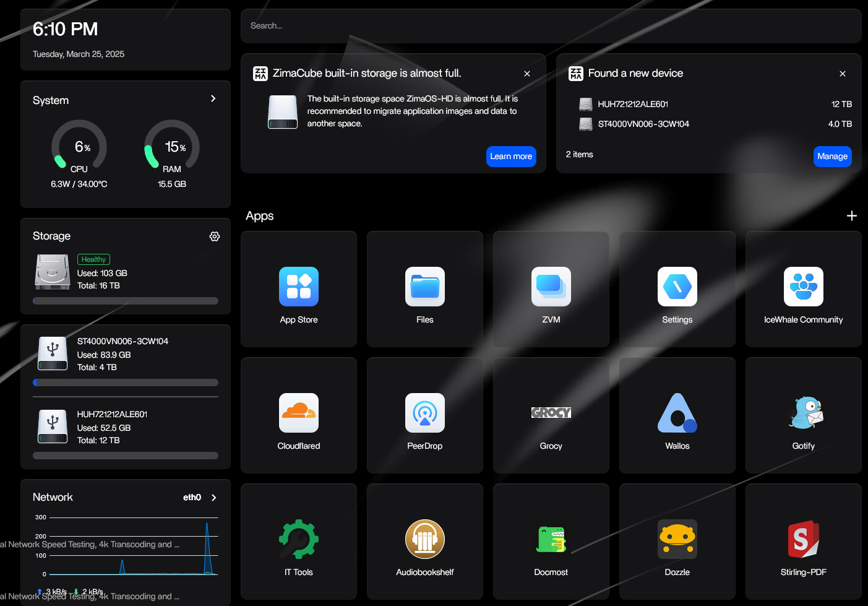Image resolution: width=868 pixels, height=606 pixels.
Task: Click the storage-full notification drive image
Action: click(283, 111)
